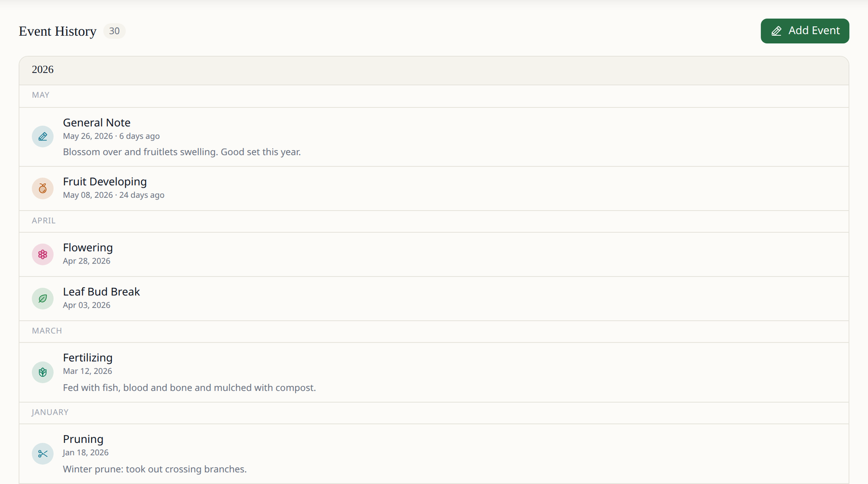Click the Add Event button
This screenshot has height=484, width=868.
805,31
